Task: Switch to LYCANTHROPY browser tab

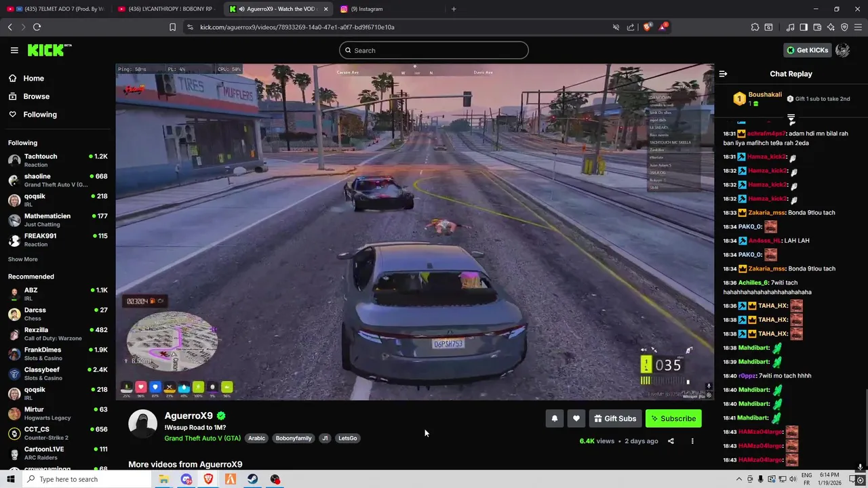Action: [x=167, y=9]
